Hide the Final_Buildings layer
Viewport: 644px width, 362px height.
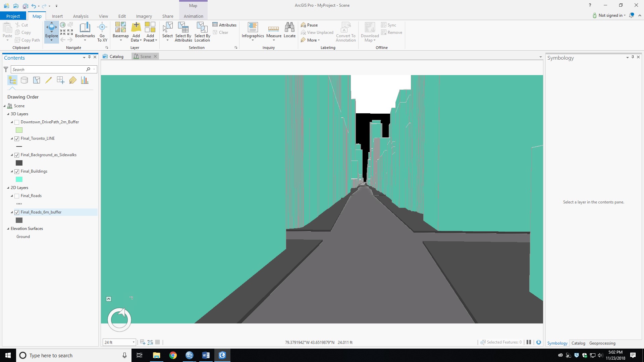[x=17, y=171]
